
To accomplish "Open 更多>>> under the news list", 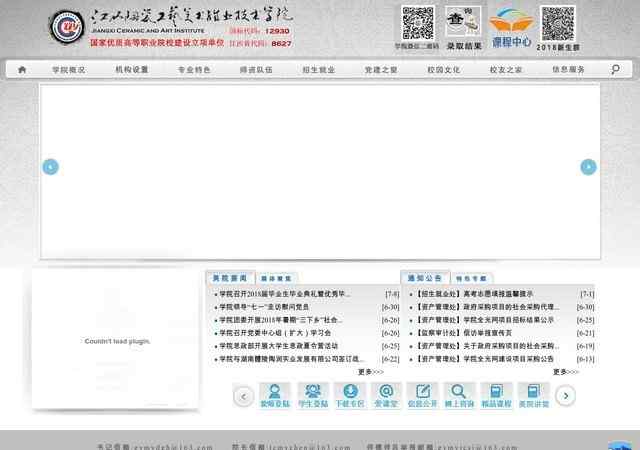I will tap(371, 372).
